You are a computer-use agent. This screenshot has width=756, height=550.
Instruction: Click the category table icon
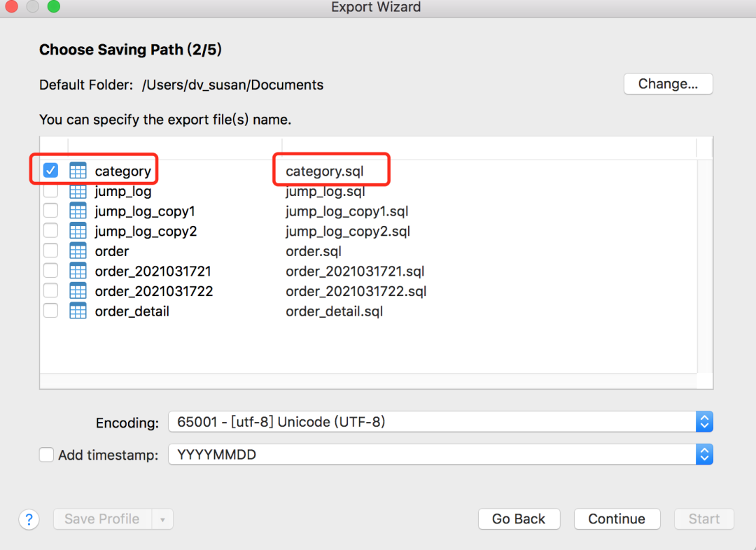pyautogui.click(x=78, y=171)
